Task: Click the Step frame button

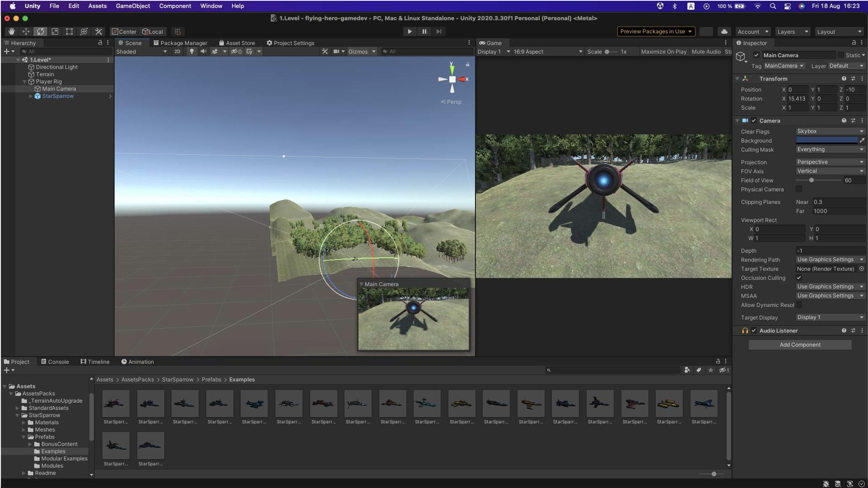Action: 439,32
